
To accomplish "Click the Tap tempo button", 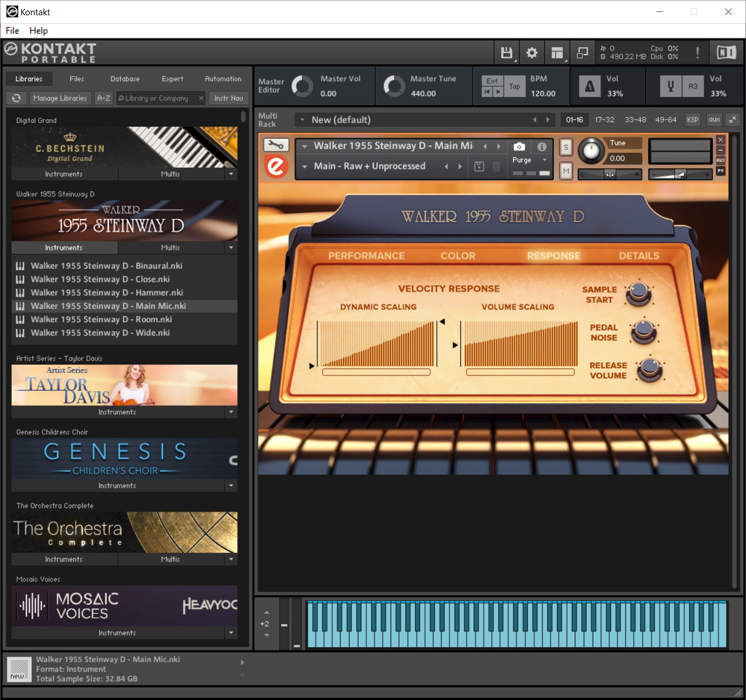I will coord(514,87).
